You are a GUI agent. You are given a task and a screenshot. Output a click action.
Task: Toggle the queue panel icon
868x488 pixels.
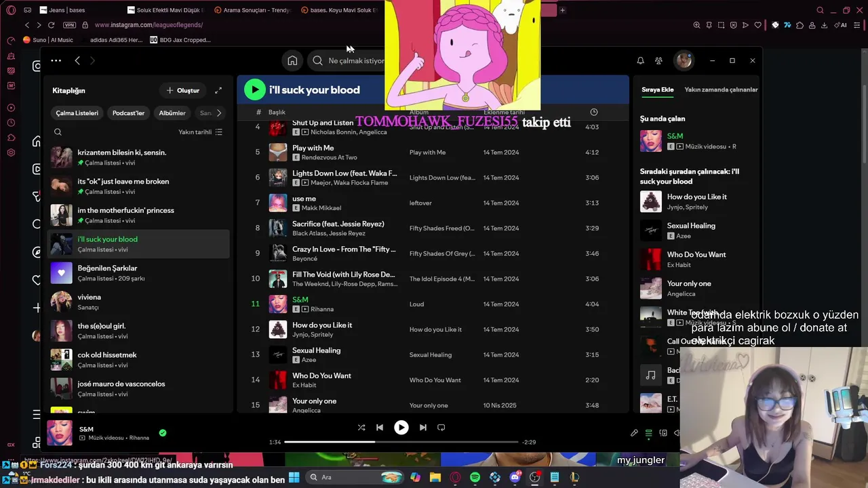(x=649, y=433)
